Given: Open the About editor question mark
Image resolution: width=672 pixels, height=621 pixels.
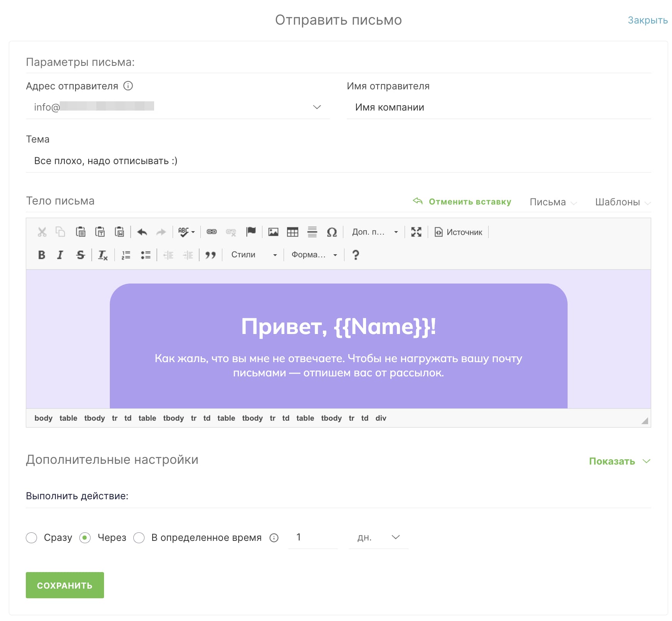Looking at the screenshot, I should click(x=356, y=255).
